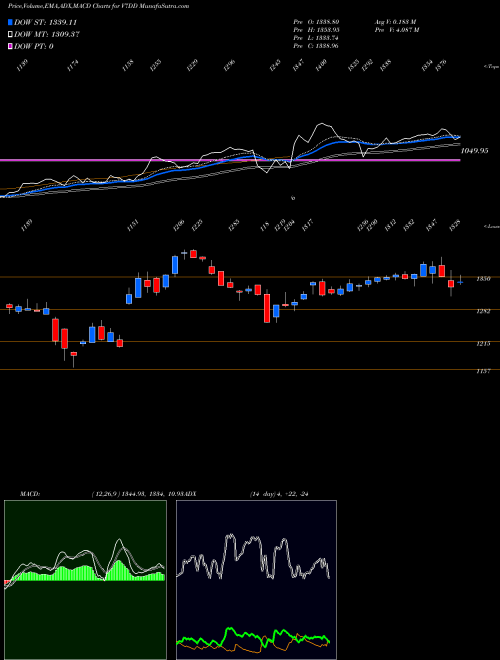Click the 1282 price axis label
The image size is (500, 660).
click(483, 311)
